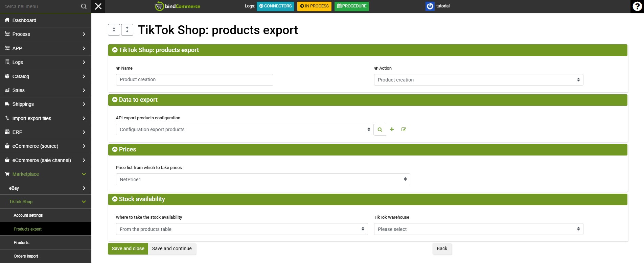Add a new export configuration with plus icon
The width and height of the screenshot is (644, 263).
392,129
